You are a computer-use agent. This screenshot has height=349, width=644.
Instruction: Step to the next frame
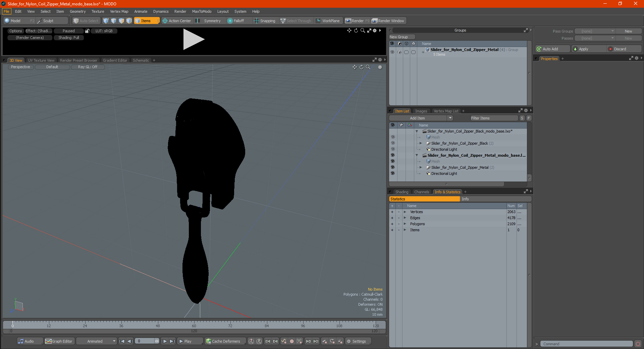click(x=164, y=341)
